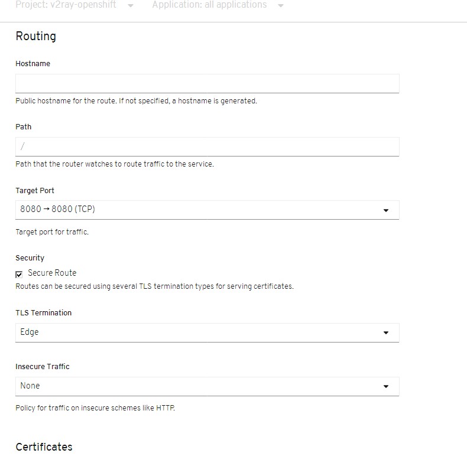This screenshot has height=476, width=467.
Task: Click the Certificates section heading
Action: [x=44, y=447]
